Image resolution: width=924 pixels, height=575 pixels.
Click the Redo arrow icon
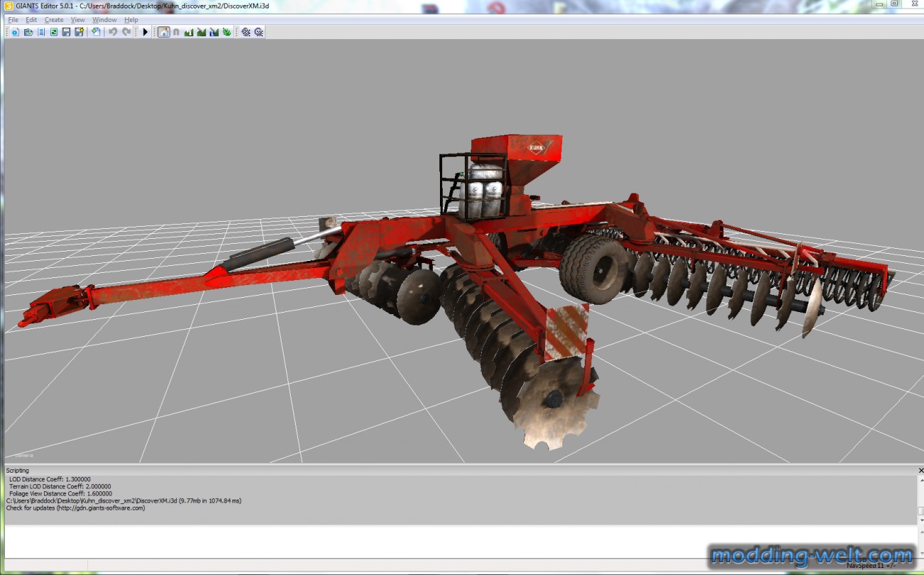(x=127, y=32)
